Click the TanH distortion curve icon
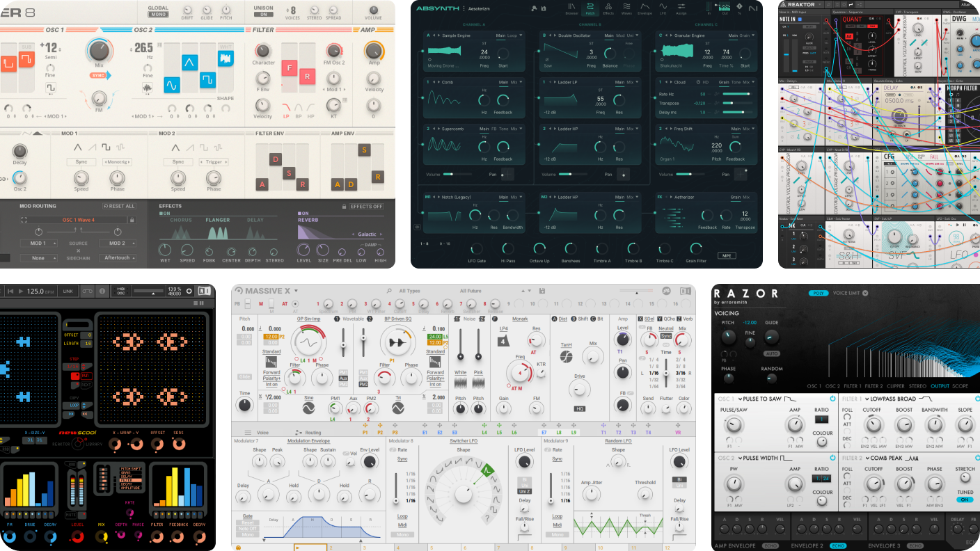The image size is (980, 551). (567, 356)
